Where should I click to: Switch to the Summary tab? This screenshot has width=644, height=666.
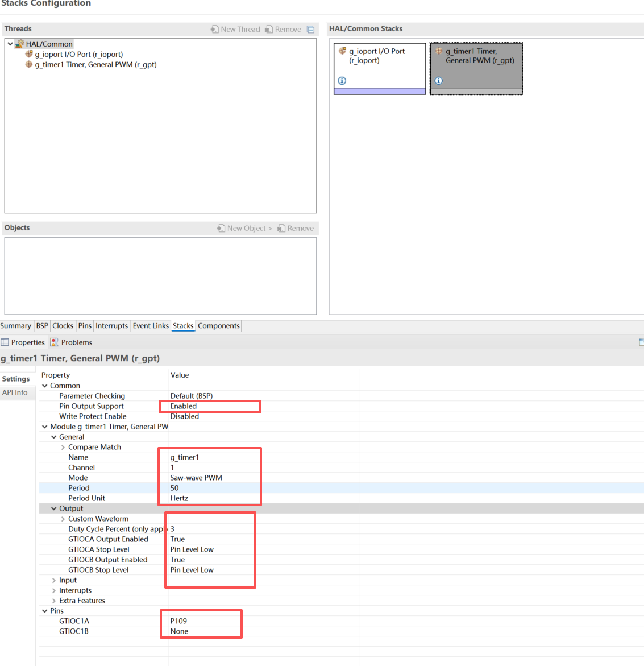point(16,326)
